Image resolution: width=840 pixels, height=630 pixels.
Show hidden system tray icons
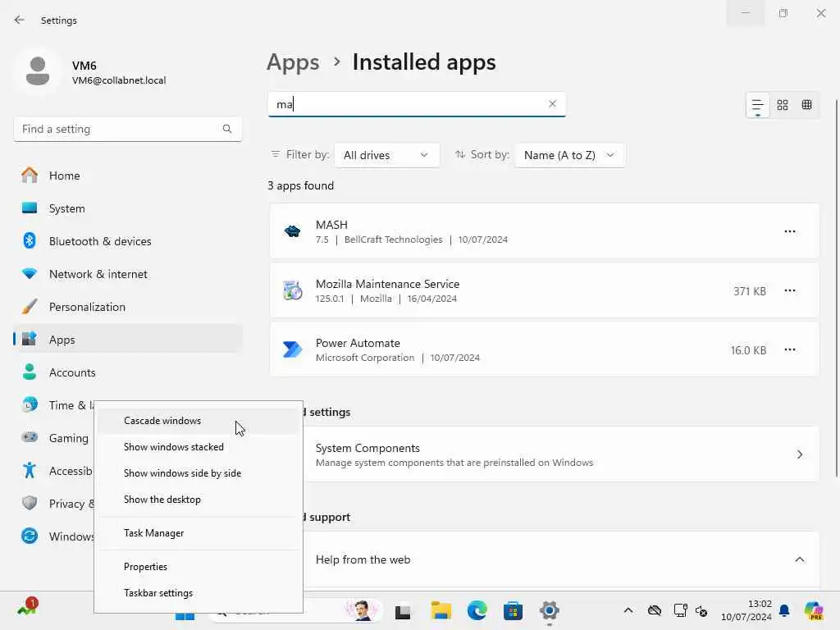pos(628,610)
